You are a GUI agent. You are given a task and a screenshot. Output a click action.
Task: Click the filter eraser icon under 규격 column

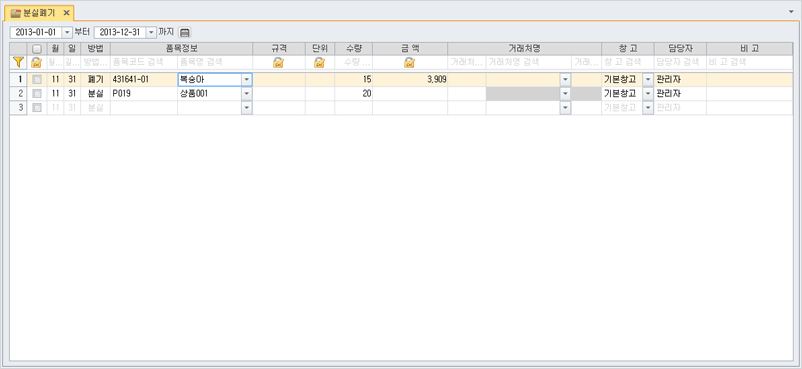click(x=278, y=62)
